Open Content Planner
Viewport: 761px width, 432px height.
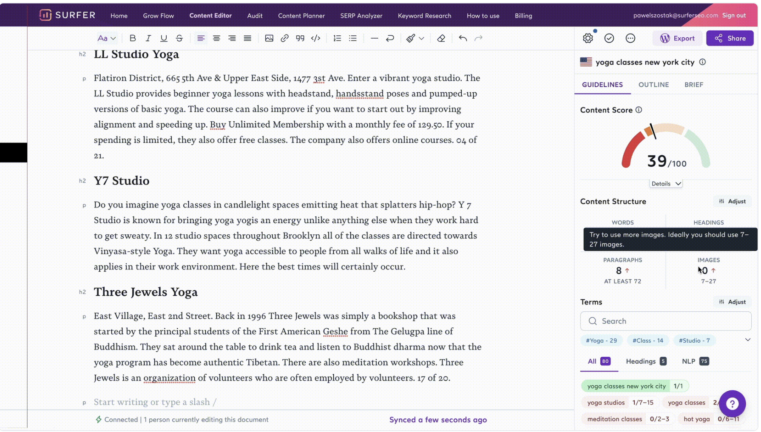[301, 16]
